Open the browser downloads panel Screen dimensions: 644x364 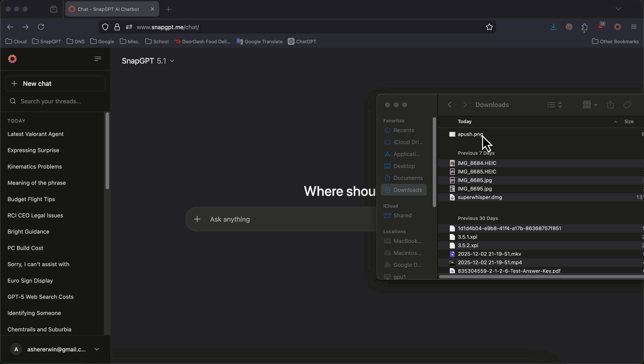553,27
